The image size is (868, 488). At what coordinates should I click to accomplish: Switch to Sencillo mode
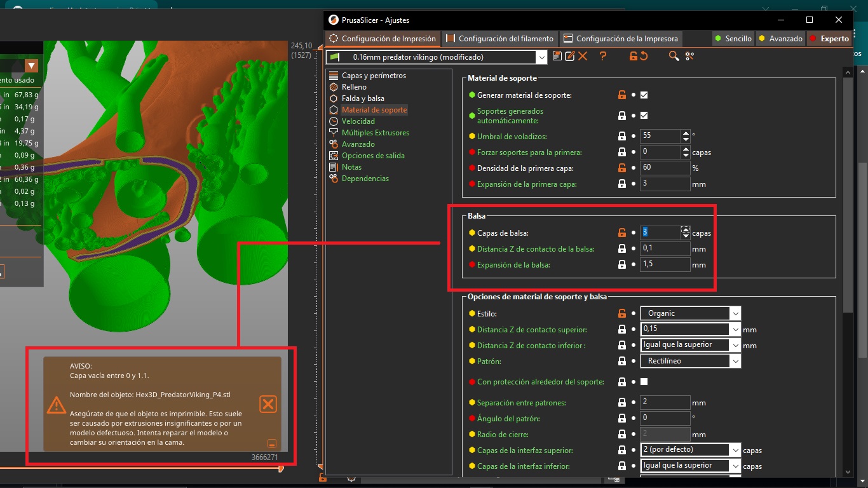tap(733, 39)
